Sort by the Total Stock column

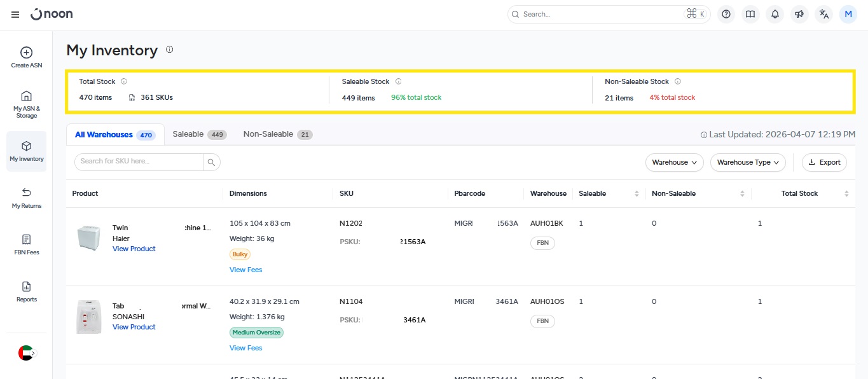coord(846,193)
